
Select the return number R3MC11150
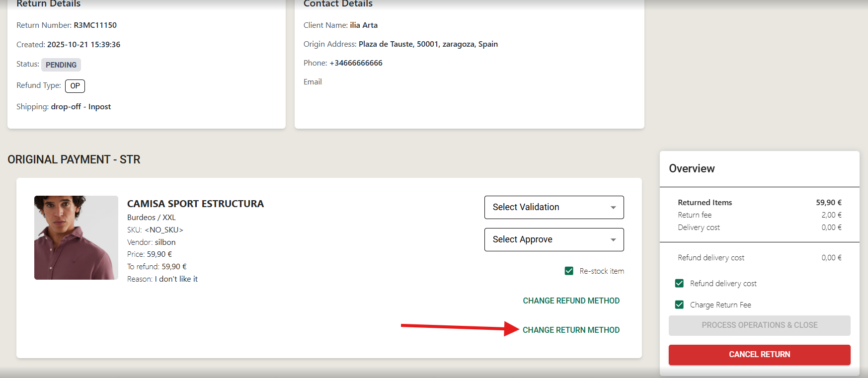click(95, 25)
